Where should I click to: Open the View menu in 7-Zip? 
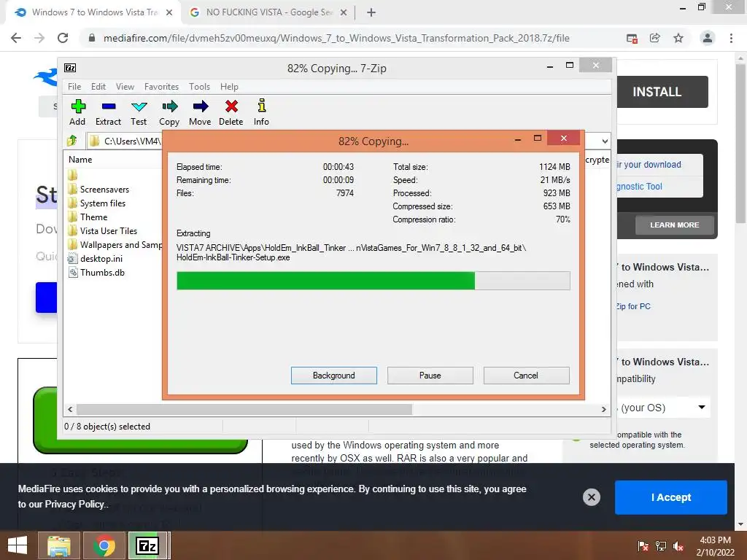click(x=125, y=87)
